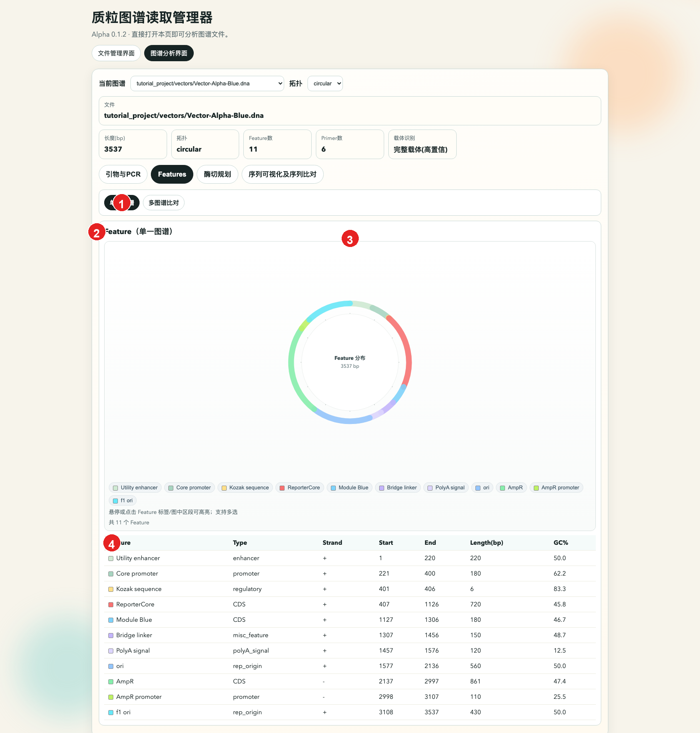700x733 pixels.
Task: Select the PolyA signal legend chip
Action: coord(446,487)
